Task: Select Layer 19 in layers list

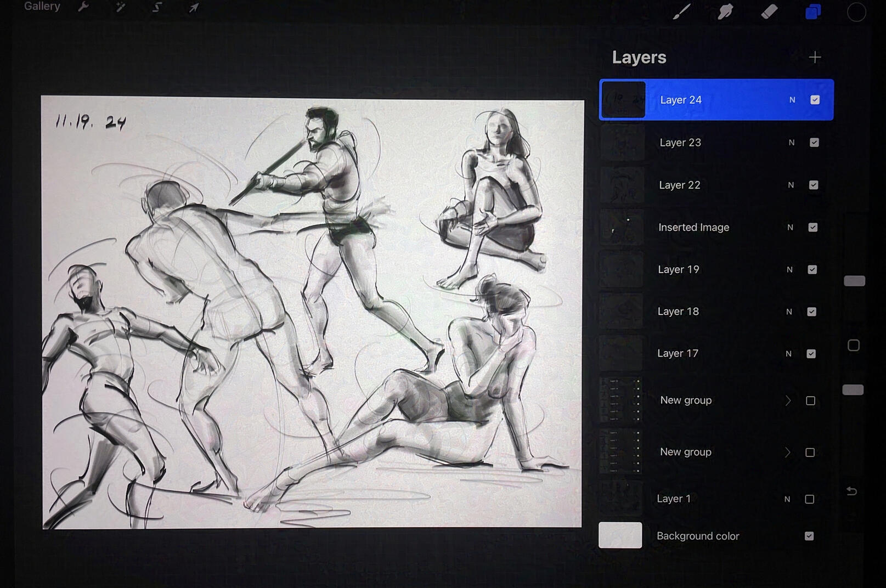Action: click(x=678, y=269)
